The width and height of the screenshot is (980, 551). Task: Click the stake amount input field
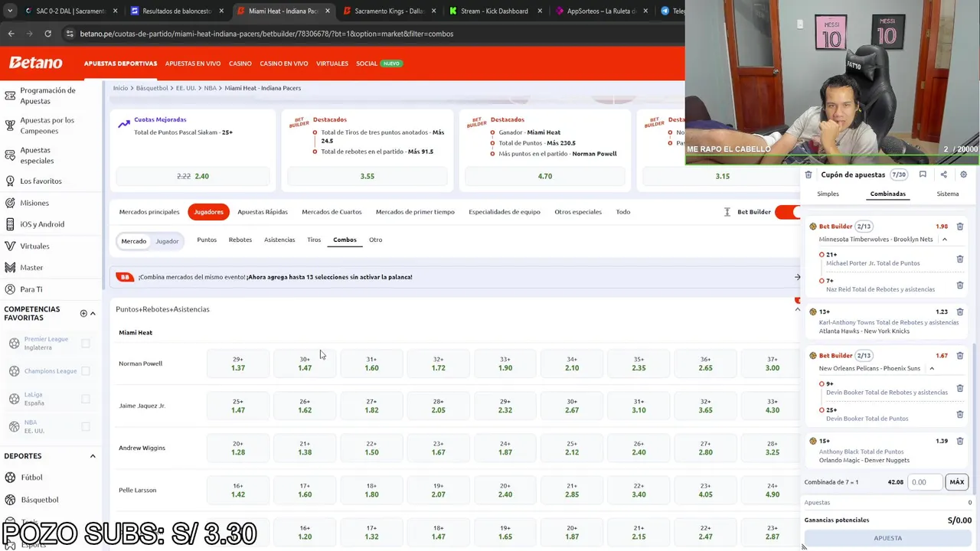coord(926,482)
